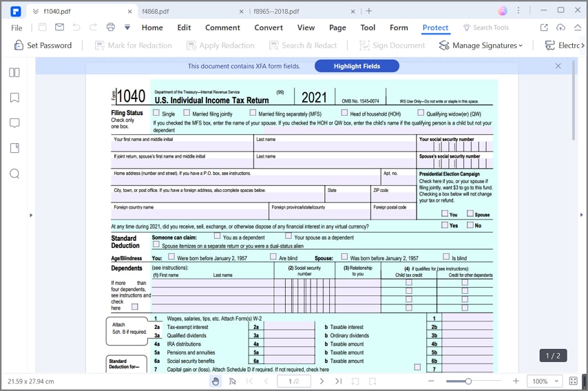
Task: Expand the right panel arrow
Action: (581, 215)
